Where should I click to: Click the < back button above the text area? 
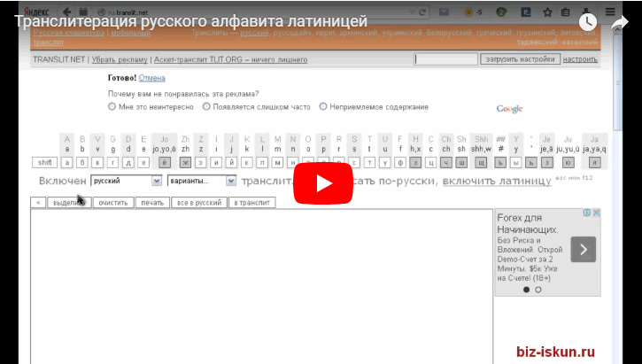point(38,203)
